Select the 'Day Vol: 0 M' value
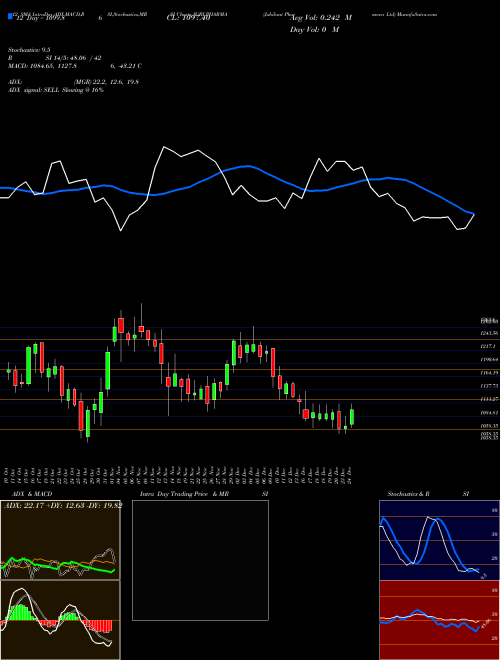This screenshot has height=660, width=500. point(314,30)
